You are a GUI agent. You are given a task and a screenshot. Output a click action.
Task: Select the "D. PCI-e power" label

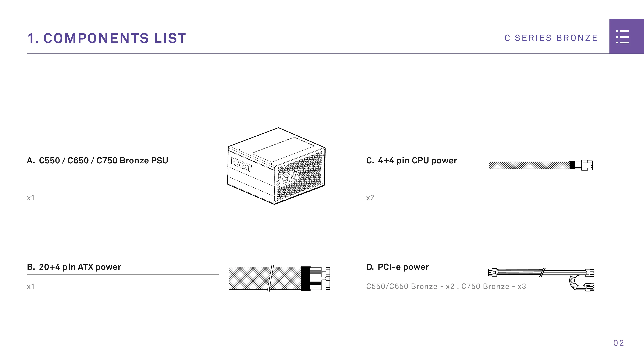pyautogui.click(x=397, y=267)
